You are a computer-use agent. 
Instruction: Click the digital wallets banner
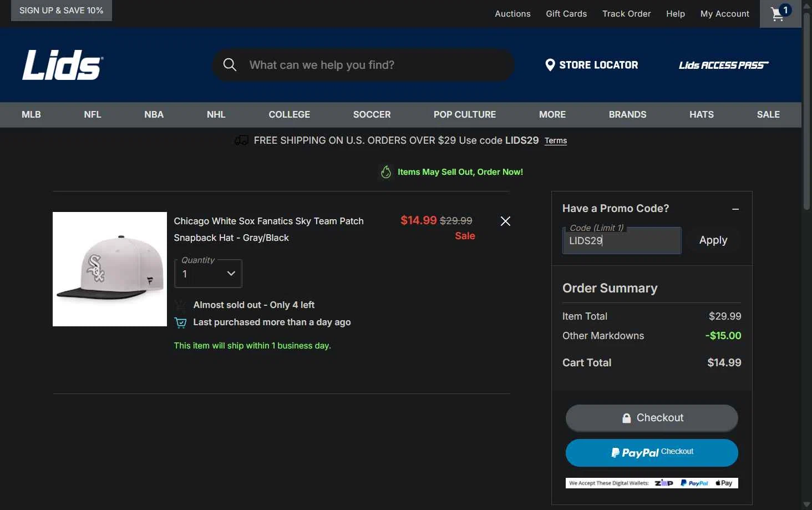point(652,483)
